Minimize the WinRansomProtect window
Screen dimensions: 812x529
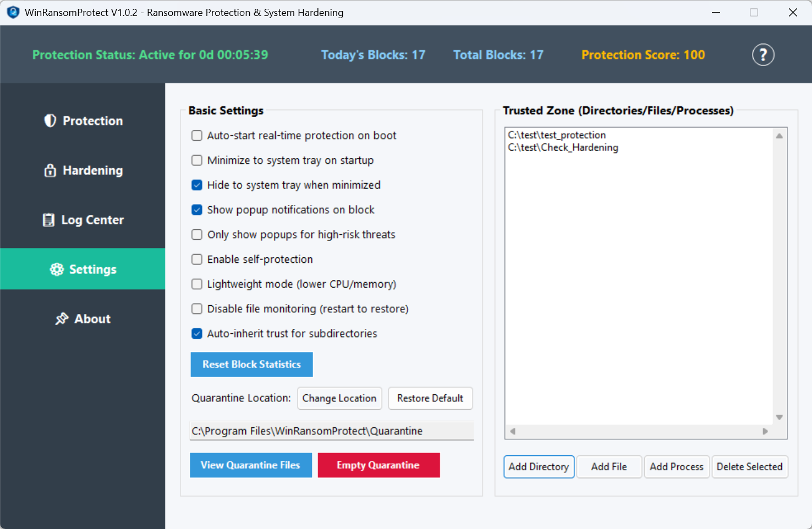716,12
